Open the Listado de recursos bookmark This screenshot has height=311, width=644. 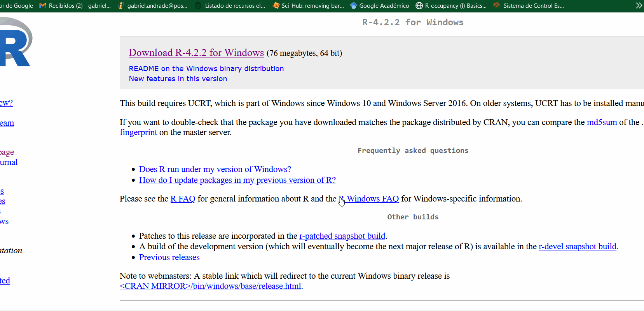(230, 6)
